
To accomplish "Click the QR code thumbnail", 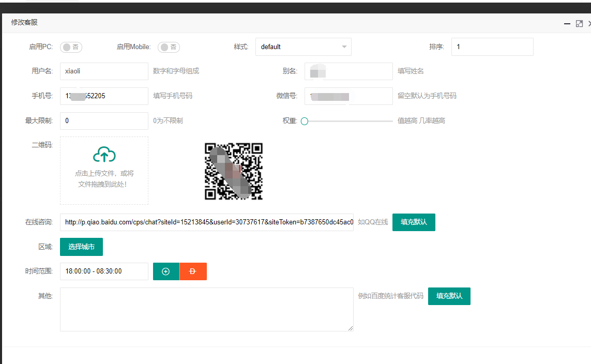I will pyautogui.click(x=234, y=171).
